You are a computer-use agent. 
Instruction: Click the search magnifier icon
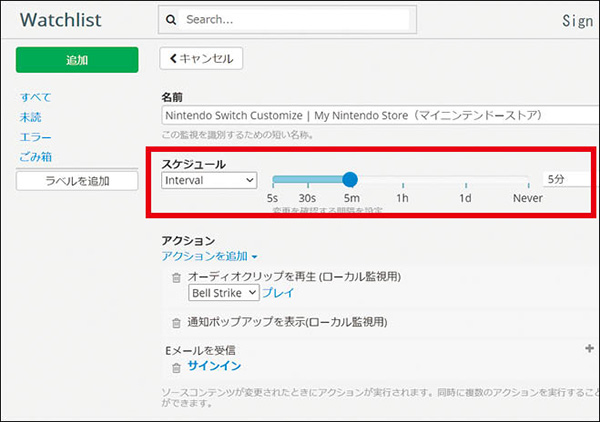click(x=171, y=19)
